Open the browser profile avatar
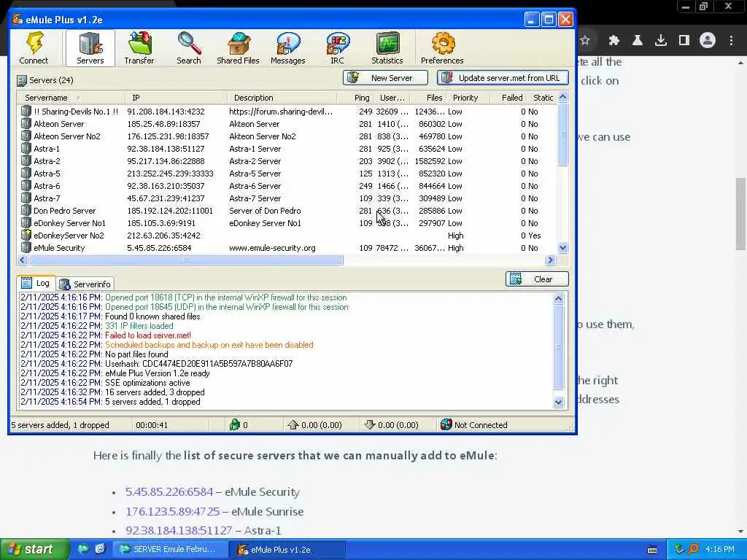 708,41
